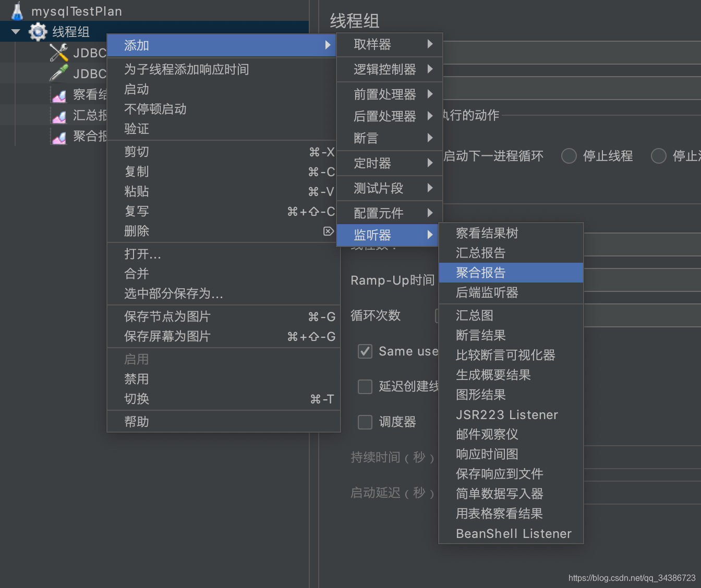Select 汇总图 listener
The height and width of the screenshot is (588, 701).
click(511, 315)
